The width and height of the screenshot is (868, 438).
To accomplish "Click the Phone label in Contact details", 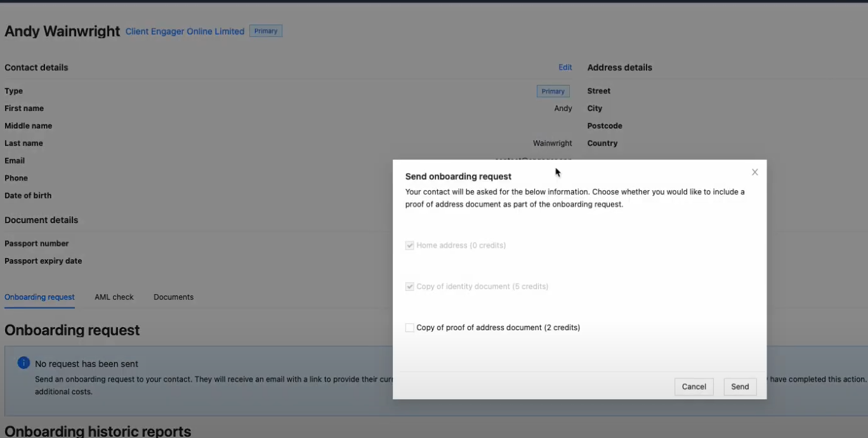I will pos(16,178).
